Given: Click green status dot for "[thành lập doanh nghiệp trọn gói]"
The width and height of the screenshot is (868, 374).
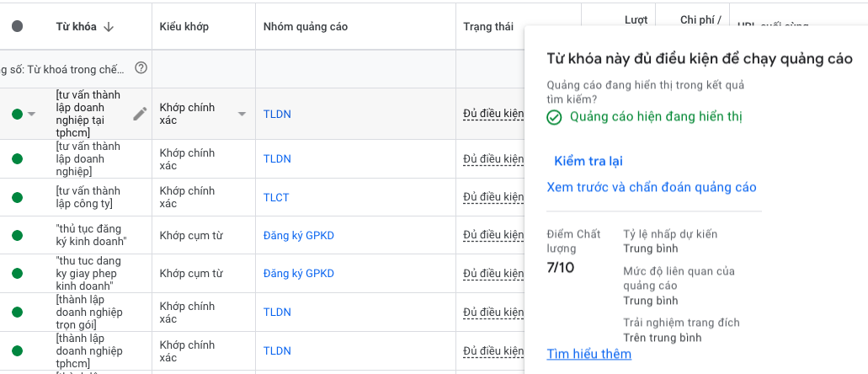Looking at the screenshot, I should 17,313.
